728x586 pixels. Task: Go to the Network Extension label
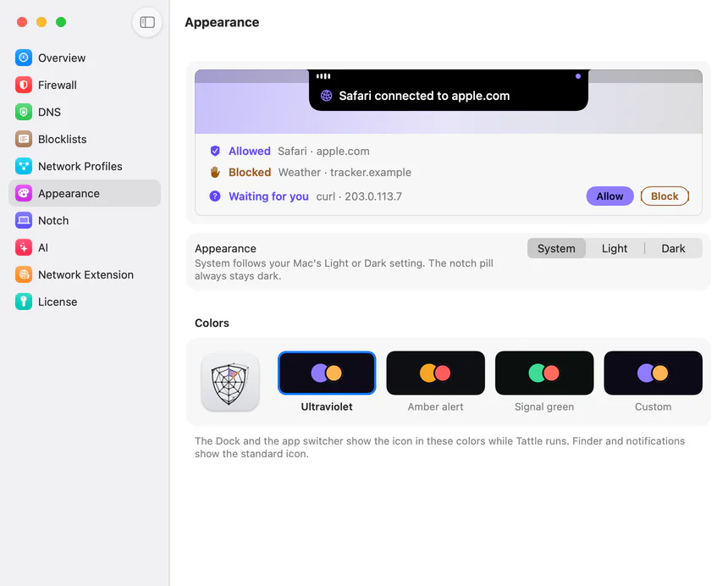[85, 274]
